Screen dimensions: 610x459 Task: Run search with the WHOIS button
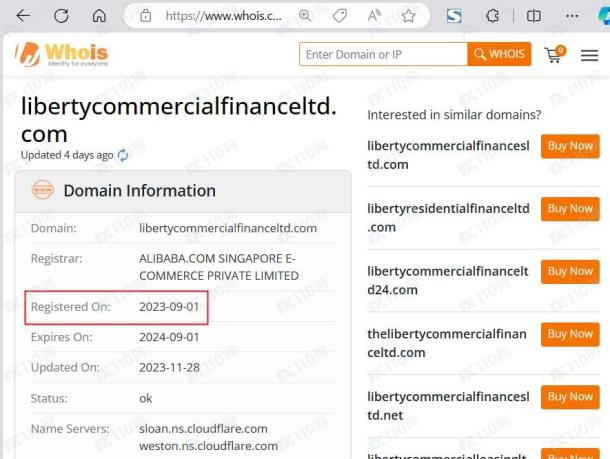[x=499, y=54]
